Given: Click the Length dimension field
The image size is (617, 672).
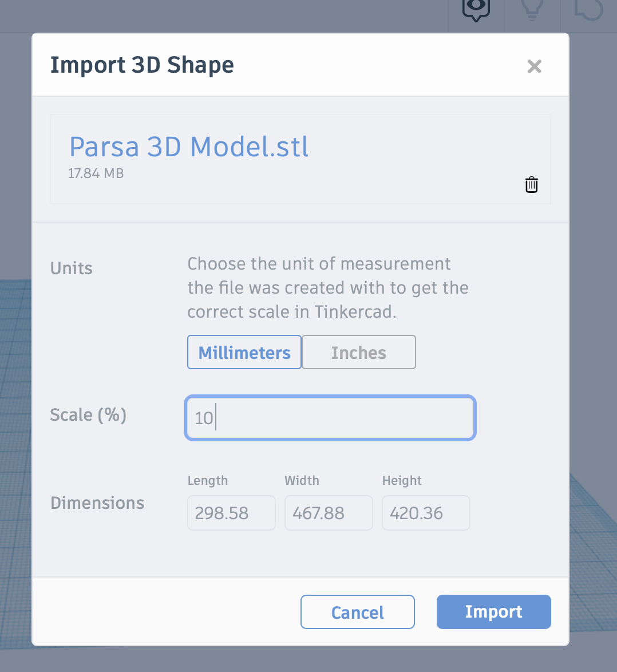Looking at the screenshot, I should pos(231,513).
